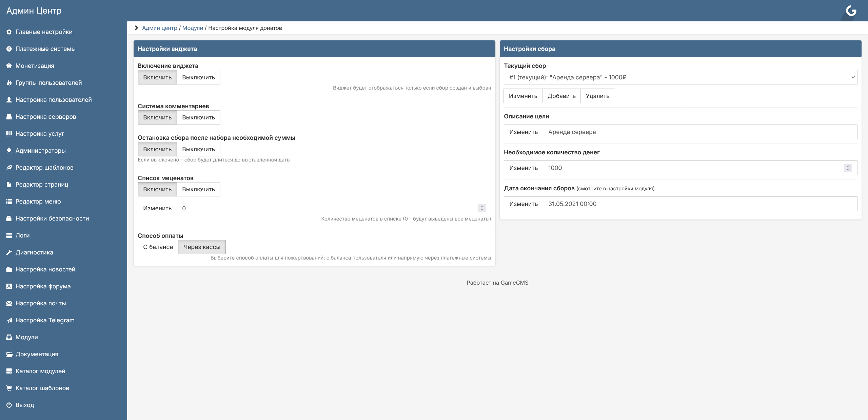Click the cart icon beside Каталог шаблонов

[9, 388]
